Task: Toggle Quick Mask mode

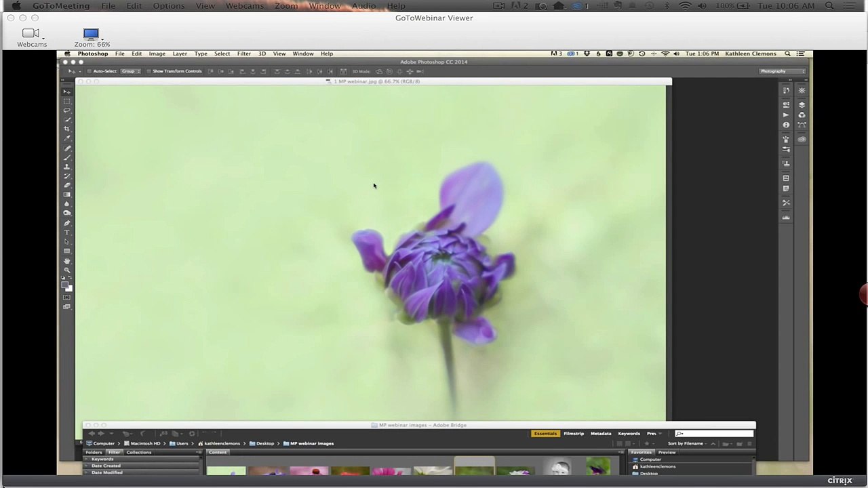Action: [x=67, y=298]
